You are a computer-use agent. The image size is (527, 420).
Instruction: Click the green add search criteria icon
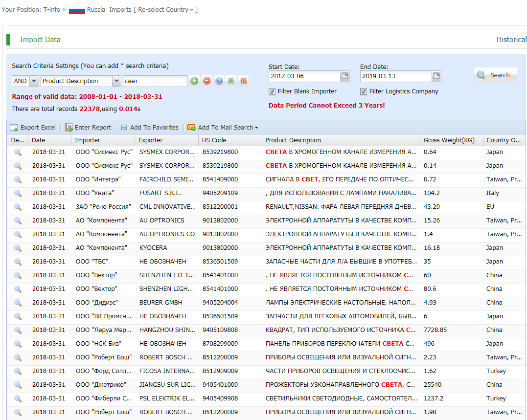[194, 81]
